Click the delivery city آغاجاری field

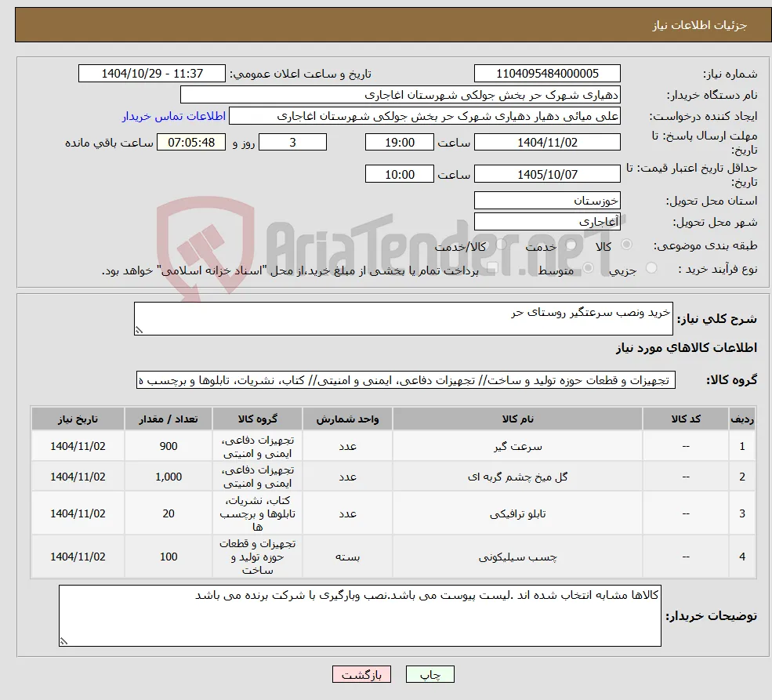click(547, 222)
